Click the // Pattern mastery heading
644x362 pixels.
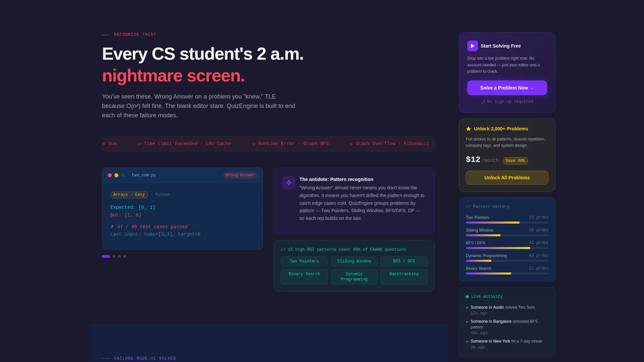(488, 207)
